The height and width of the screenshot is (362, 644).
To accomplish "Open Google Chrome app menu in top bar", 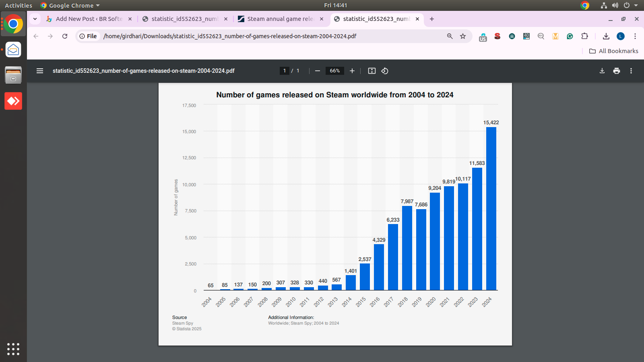I will [x=70, y=6].
